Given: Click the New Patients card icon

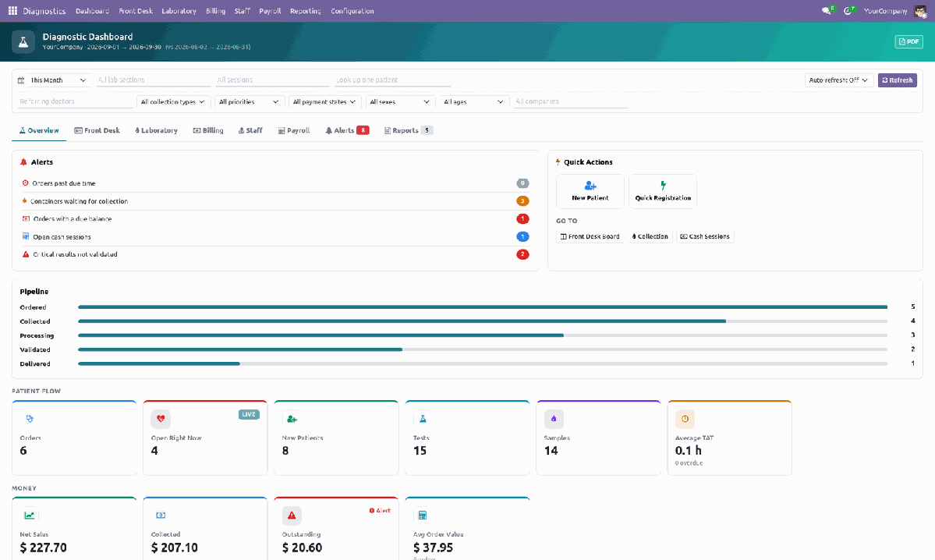Looking at the screenshot, I should [x=292, y=419].
